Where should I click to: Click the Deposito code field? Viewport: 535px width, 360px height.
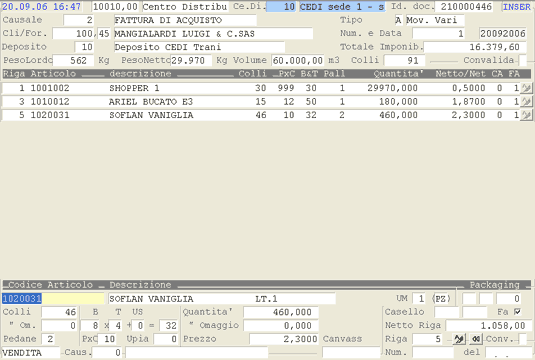pos(84,47)
